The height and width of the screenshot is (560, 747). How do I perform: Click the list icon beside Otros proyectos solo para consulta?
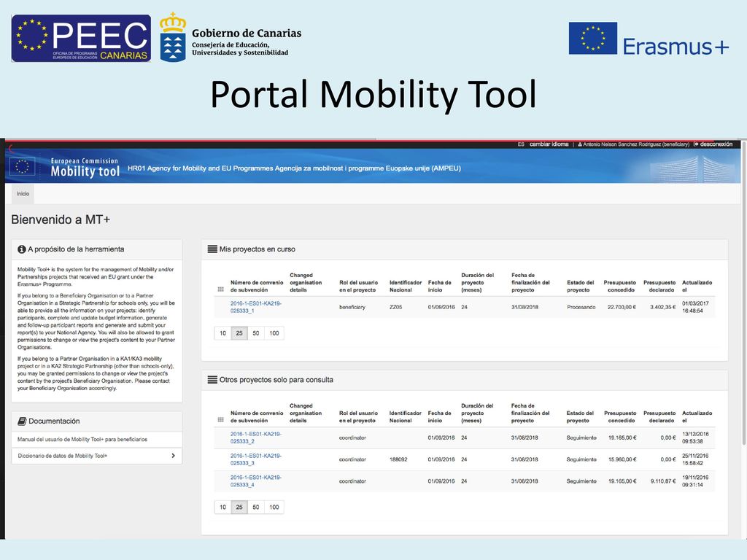[x=212, y=379]
